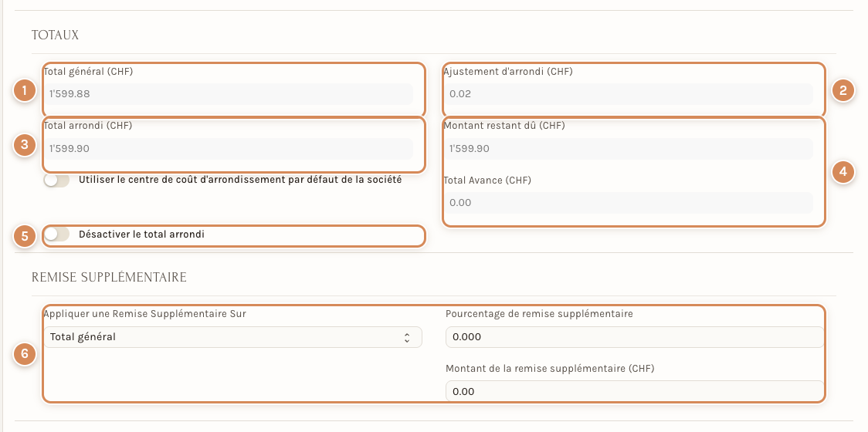Click the numbered marker 2 badge

843,90
